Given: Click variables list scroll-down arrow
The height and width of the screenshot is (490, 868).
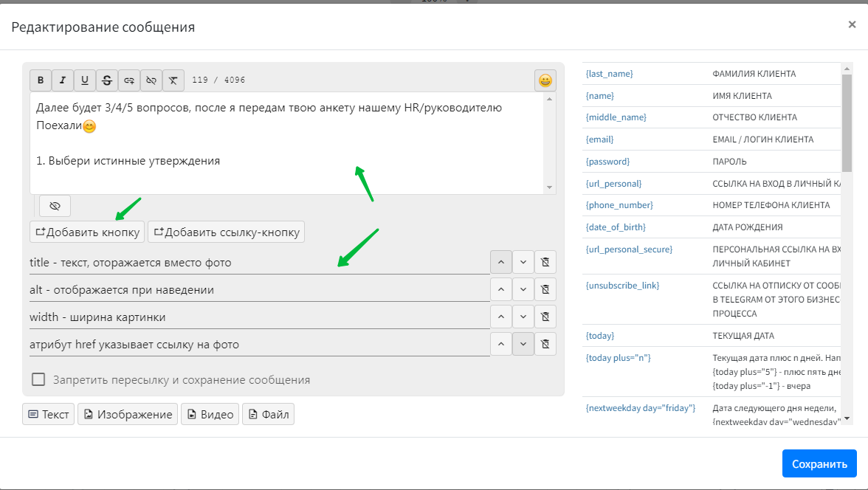Looking at the screenshot, I should point(847,419).
